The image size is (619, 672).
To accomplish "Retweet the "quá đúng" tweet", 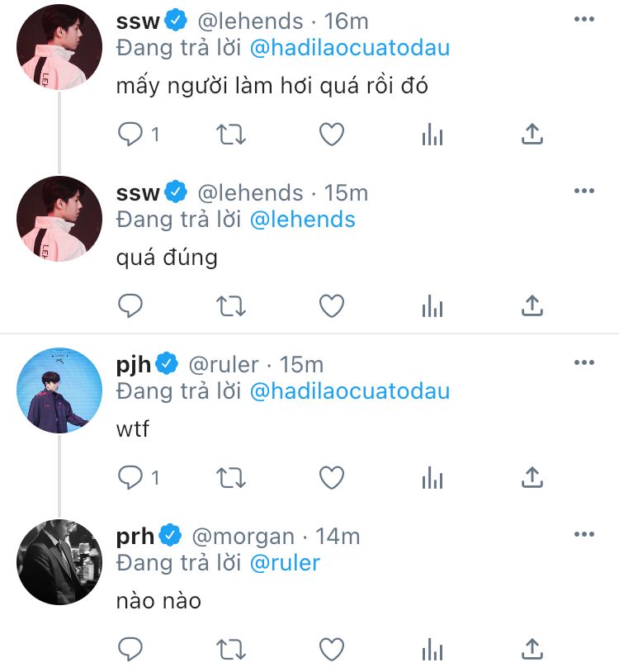I will point(230,306).
